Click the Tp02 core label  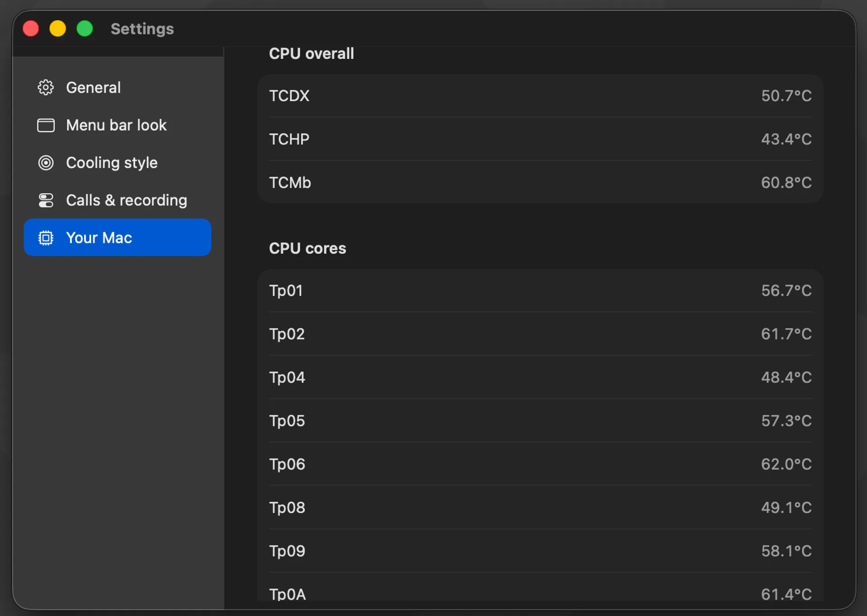[x=287, y=334]
